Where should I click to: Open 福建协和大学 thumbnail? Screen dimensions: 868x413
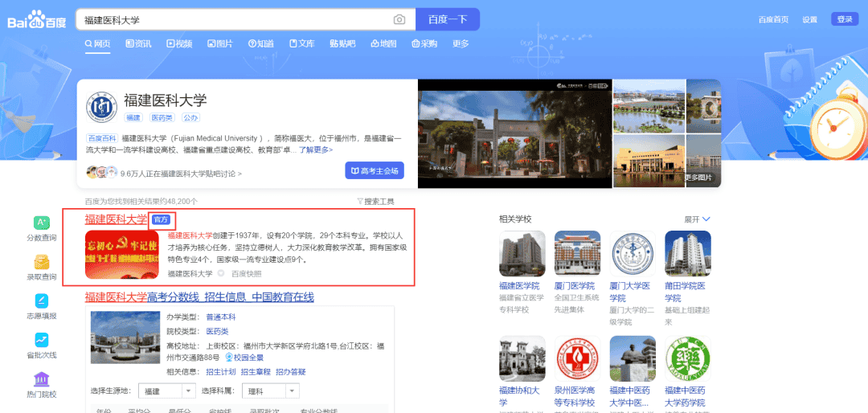tap(522, 358)
